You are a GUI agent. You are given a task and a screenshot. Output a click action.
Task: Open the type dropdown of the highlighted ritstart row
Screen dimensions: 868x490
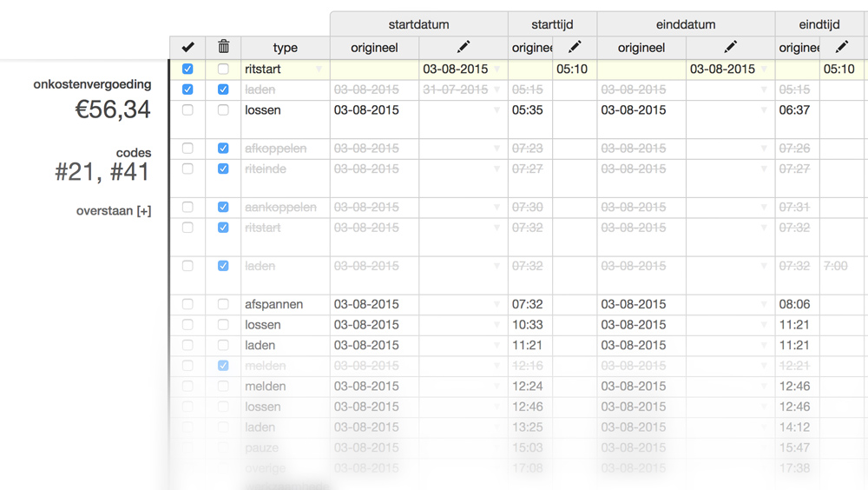(x=319, y=70)
